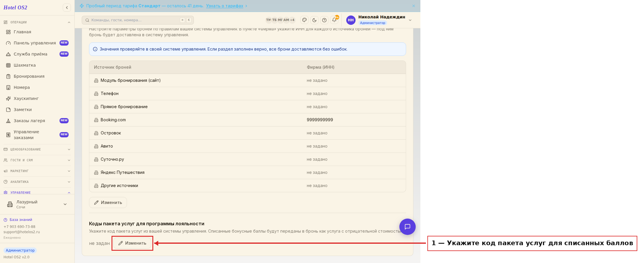Viewport: 644px width, 263px height.
Task: Open the help question mark icon
Action: [324, 20]
